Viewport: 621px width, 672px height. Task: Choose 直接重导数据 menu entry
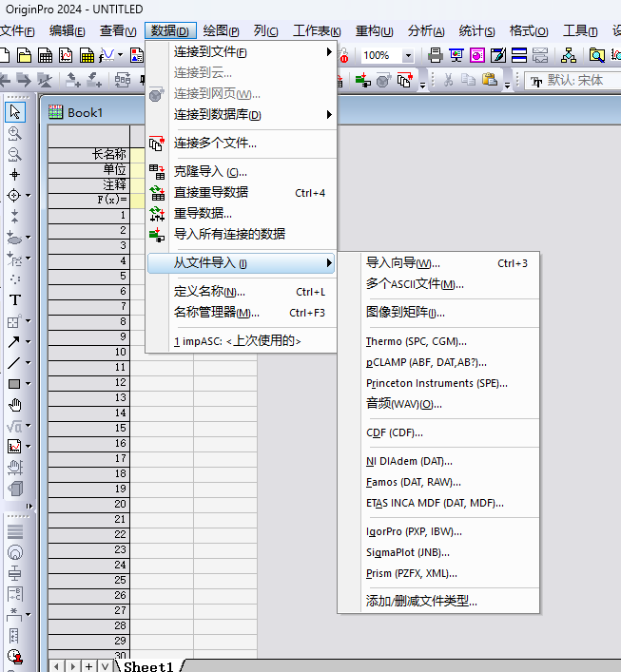click(x=242, y=192)
